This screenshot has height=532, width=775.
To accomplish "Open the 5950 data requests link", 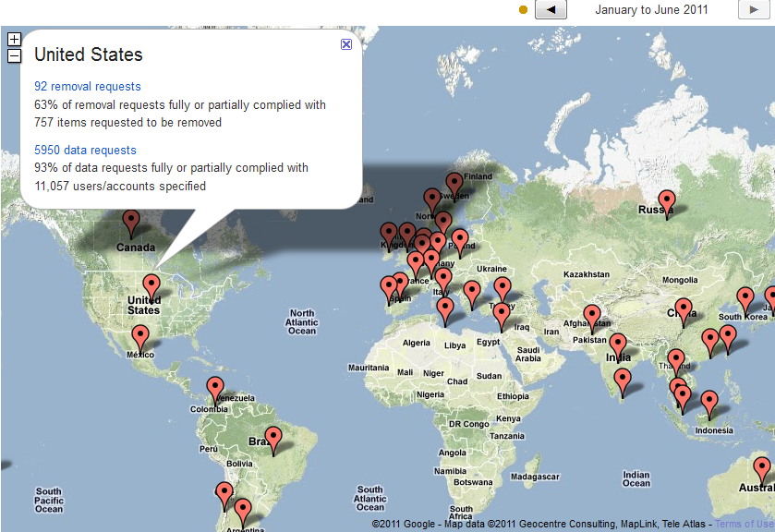I will coord(85,150).
